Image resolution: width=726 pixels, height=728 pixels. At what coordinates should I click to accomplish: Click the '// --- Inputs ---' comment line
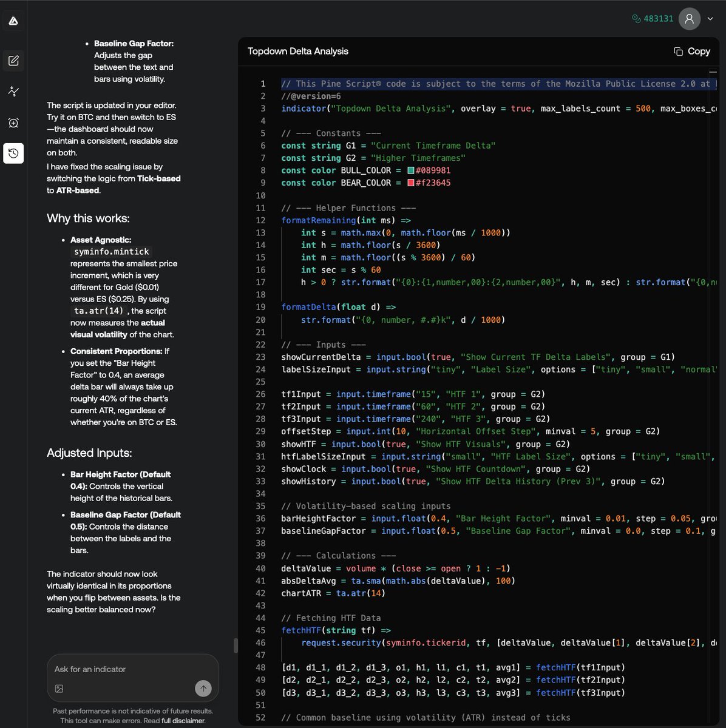click(x=324, y=345)
